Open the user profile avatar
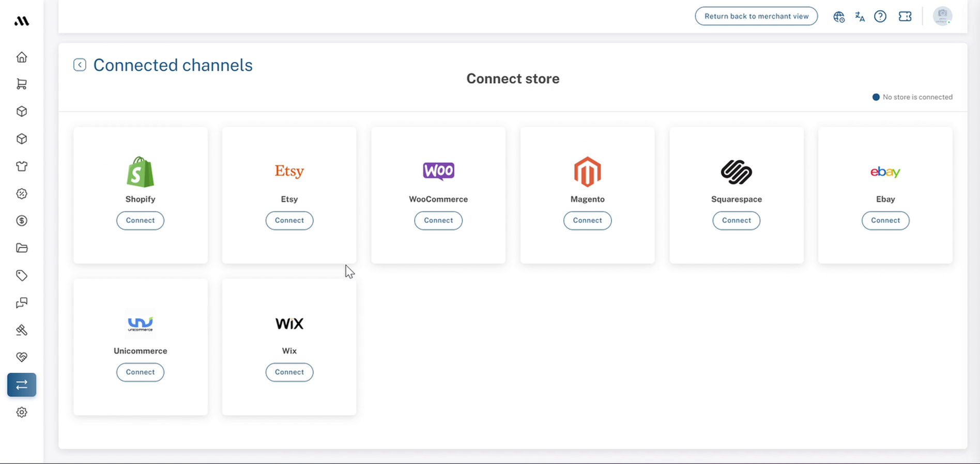Screen dimensions: 980x464 pyautogui.click(x=942, y=16)
